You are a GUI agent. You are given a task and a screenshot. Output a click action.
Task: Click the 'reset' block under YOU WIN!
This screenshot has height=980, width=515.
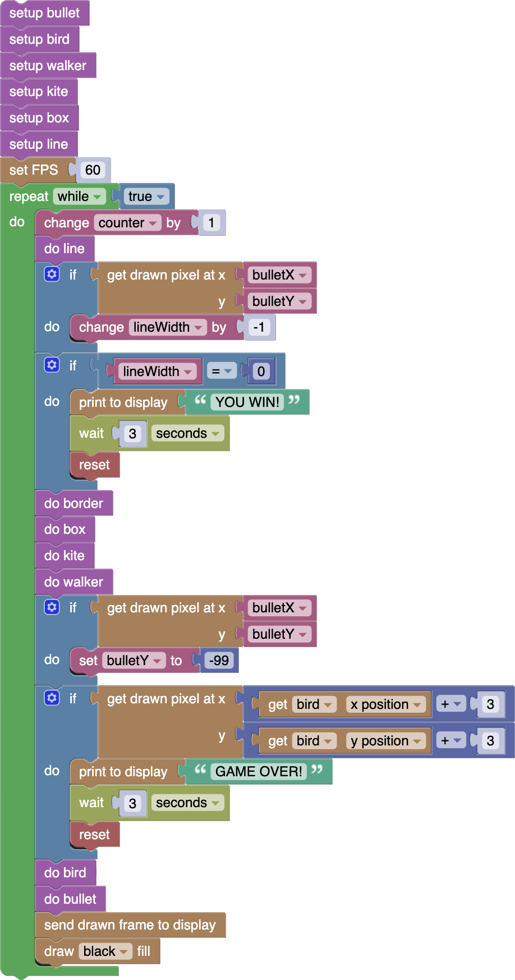click(94, 465)
